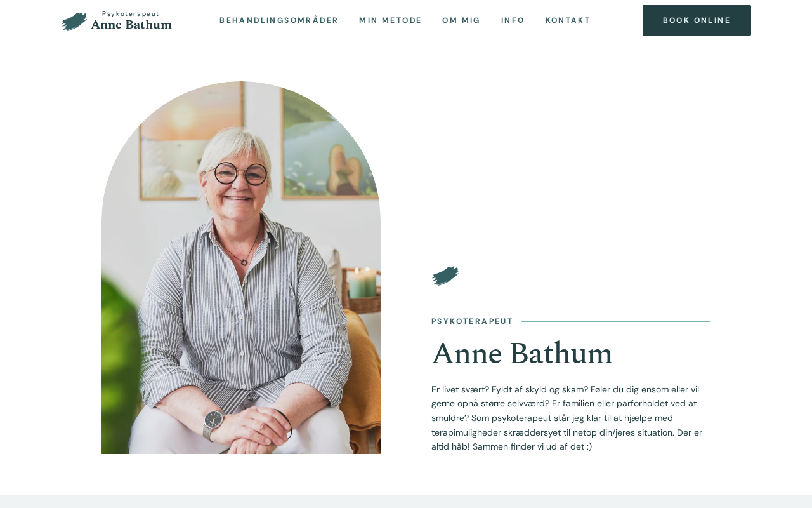The height and width of the screenshot is (508, 812).
Task: Click the green brush-stroke icon above the Psykoterapeut label
Action: coord(445,276)
